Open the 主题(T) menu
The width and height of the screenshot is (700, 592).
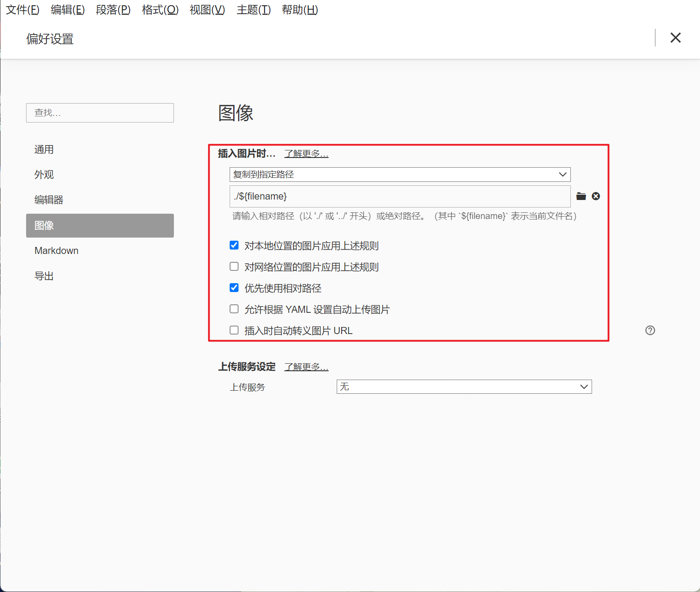point(254,10)
